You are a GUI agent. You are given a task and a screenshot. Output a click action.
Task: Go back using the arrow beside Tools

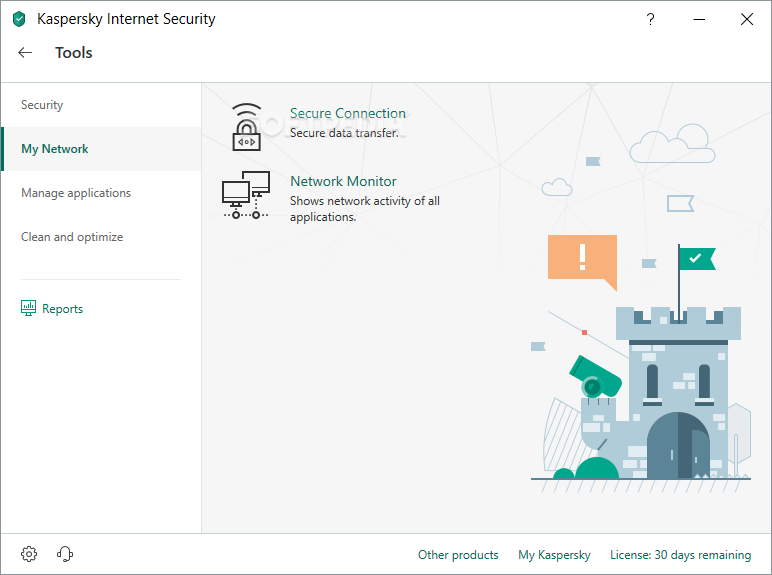[x=25, y=53]
